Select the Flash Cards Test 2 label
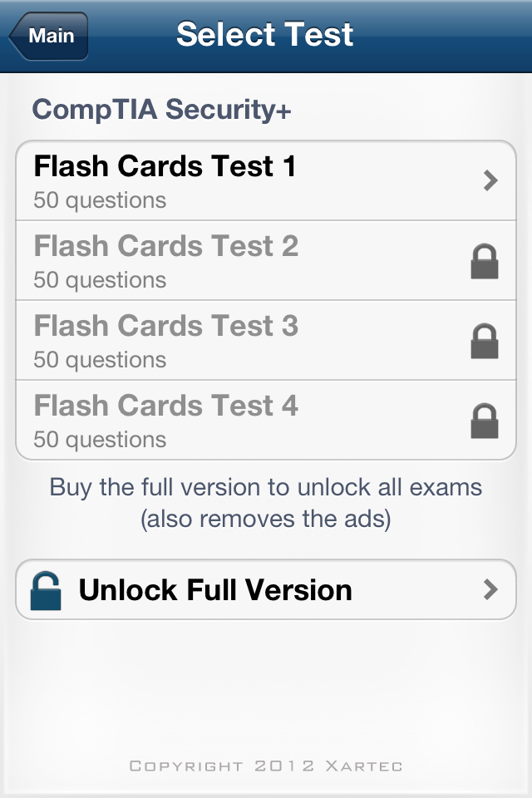 click(166, 247)
